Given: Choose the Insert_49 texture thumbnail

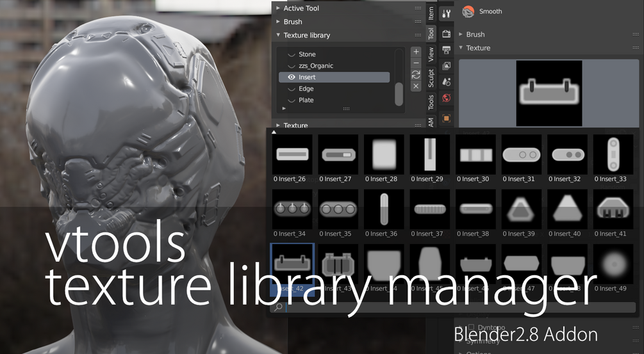Looking at the screenshot, I should point(613,264).
